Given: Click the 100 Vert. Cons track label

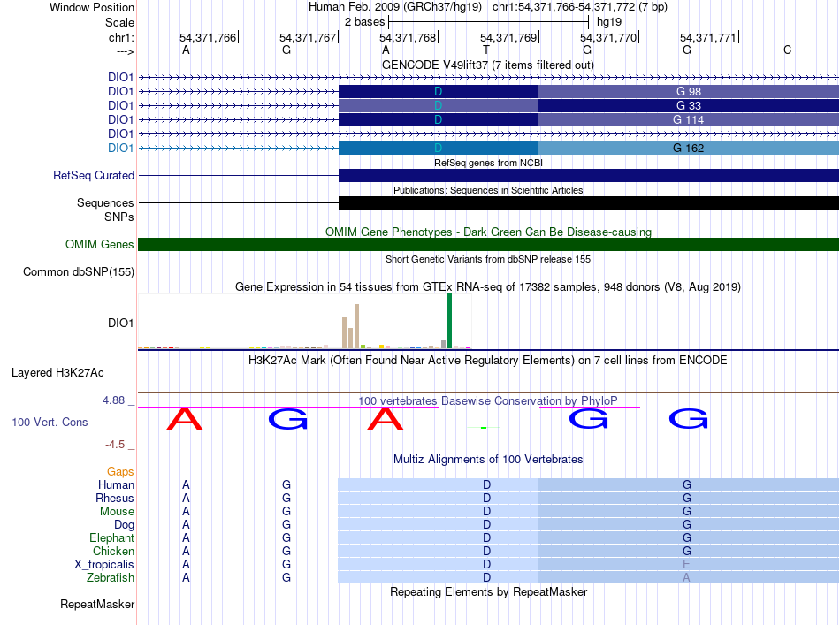Looking at the screenshot, I should [50, 422].
